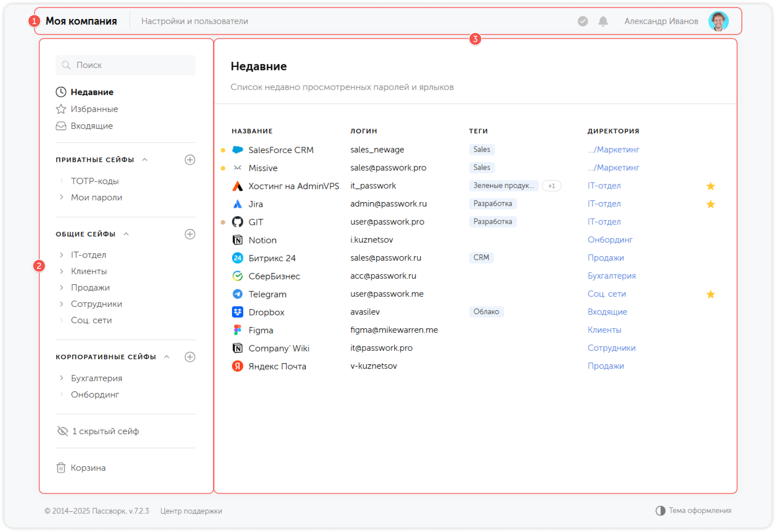776x532 pixels.
Task: Add a new vault in Корпоративные сейфы
Action: (190, 357)
